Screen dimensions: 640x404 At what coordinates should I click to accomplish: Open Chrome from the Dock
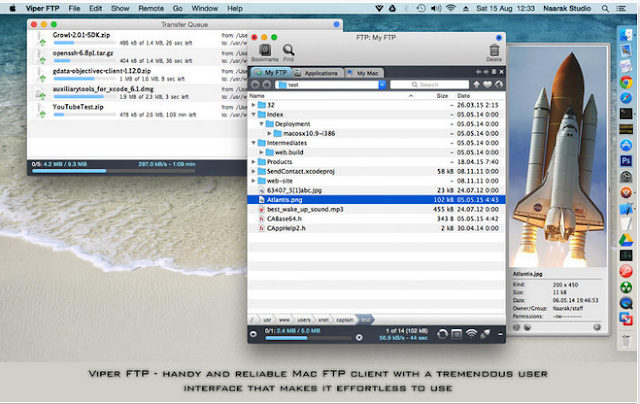(626, 82)
